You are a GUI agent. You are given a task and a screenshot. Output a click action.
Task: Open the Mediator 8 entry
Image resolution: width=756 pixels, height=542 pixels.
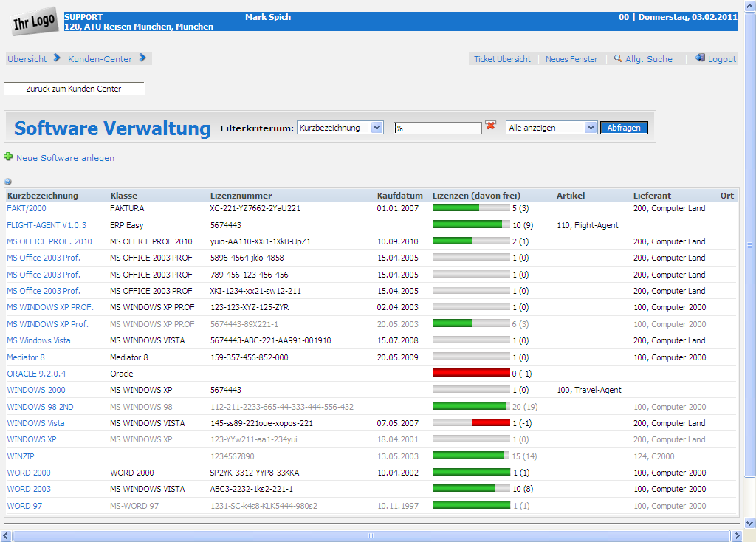click(x=26, y=357)
